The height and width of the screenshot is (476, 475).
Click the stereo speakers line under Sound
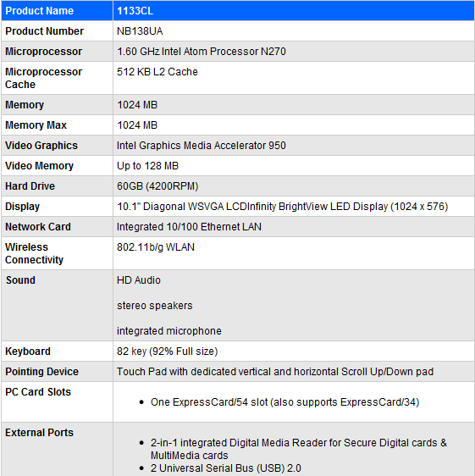[155, 306]
